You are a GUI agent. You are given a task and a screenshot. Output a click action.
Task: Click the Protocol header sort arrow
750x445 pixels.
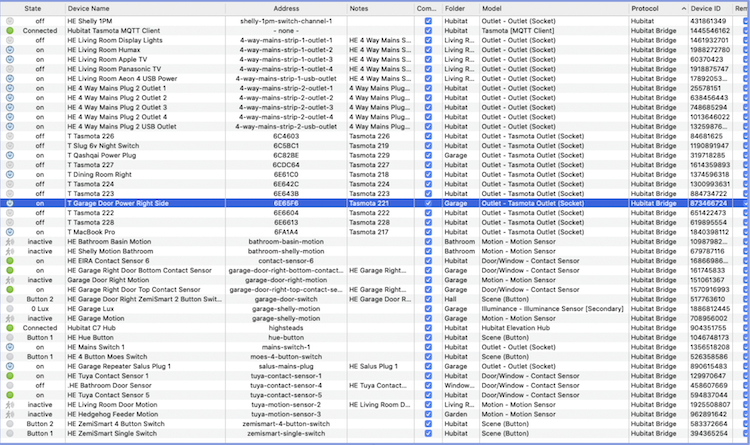(684, 9)
